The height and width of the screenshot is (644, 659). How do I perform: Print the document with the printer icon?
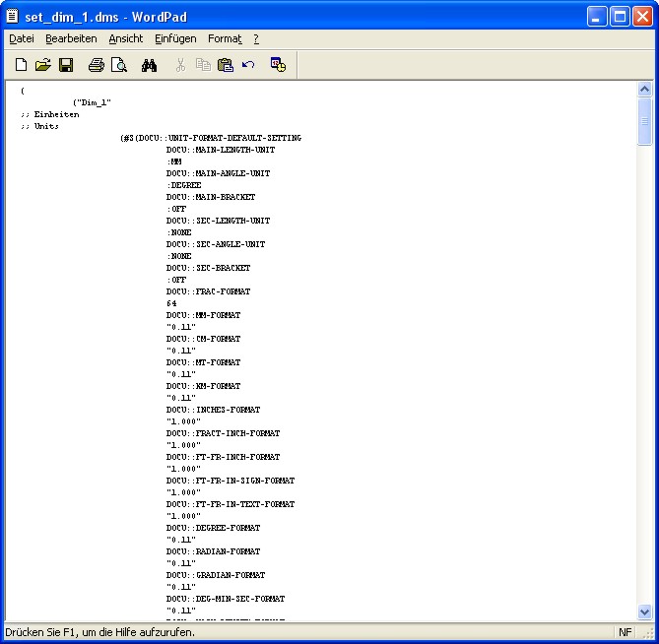[96, 65]
